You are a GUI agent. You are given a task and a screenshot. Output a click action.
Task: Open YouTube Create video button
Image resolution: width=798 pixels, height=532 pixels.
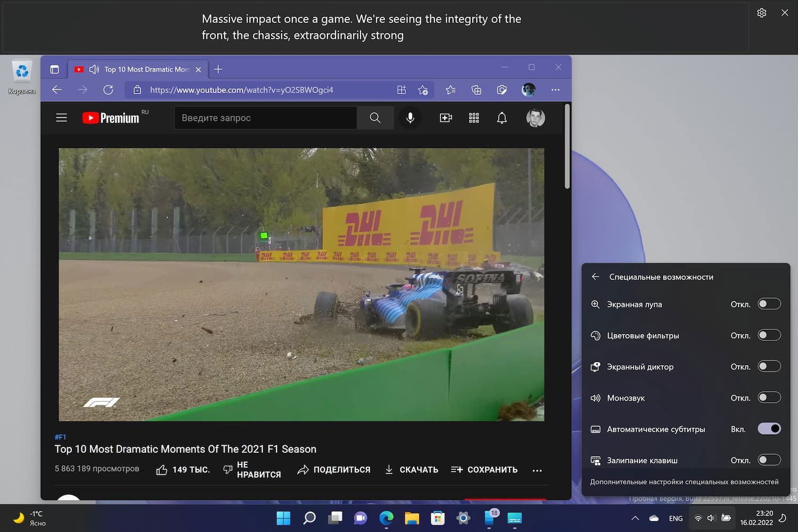point(446,118)
